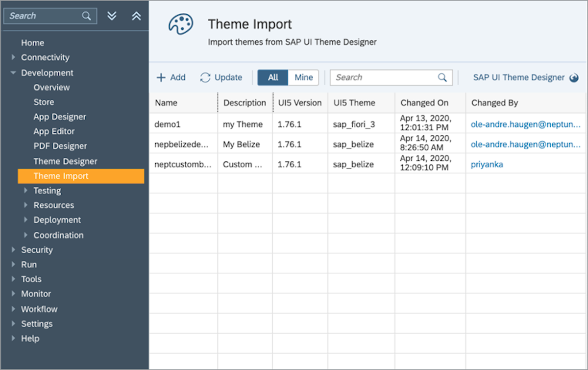This screenshot has width=588, height=370.
Task: Click the 'Custom ...' description cell
Action: (245, 165)
